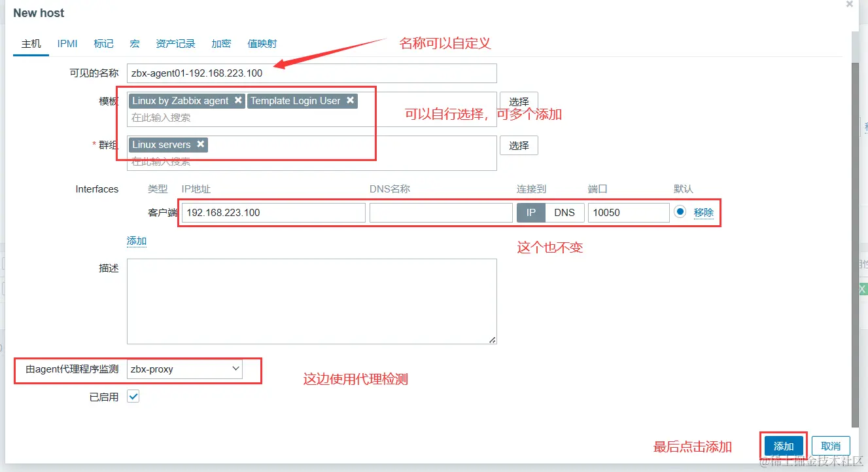Screen dimensions: 868x472
Task: Click the blue 添加 button to add host
Action: point(784,446)
